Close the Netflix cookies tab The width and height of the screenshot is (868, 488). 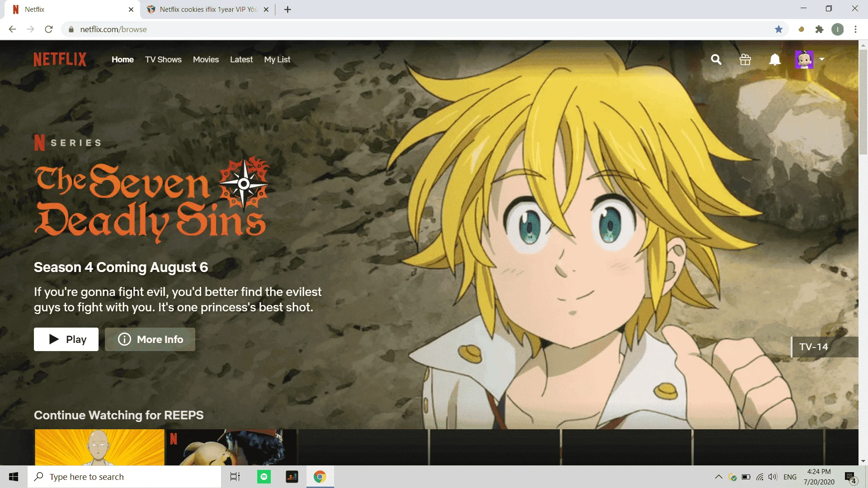(x=266, y=9)
